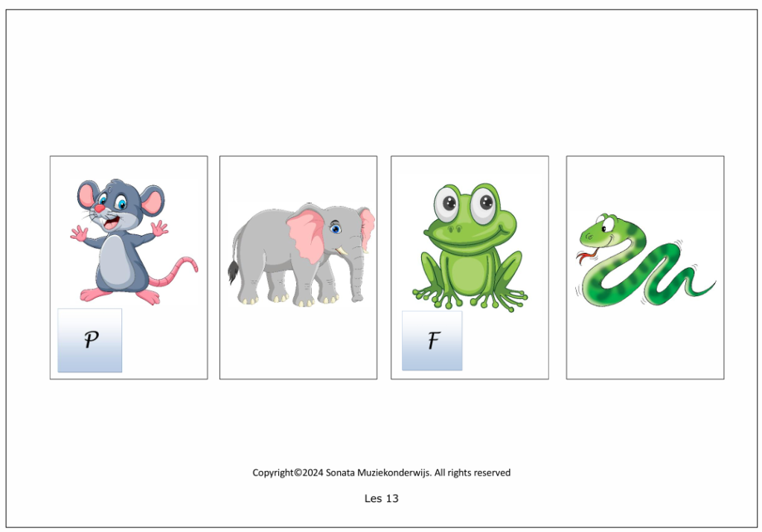The height and width of the screenshot is (532, 762).
Task: Click the cartoon mouse picture
Action: click(134, 241)
